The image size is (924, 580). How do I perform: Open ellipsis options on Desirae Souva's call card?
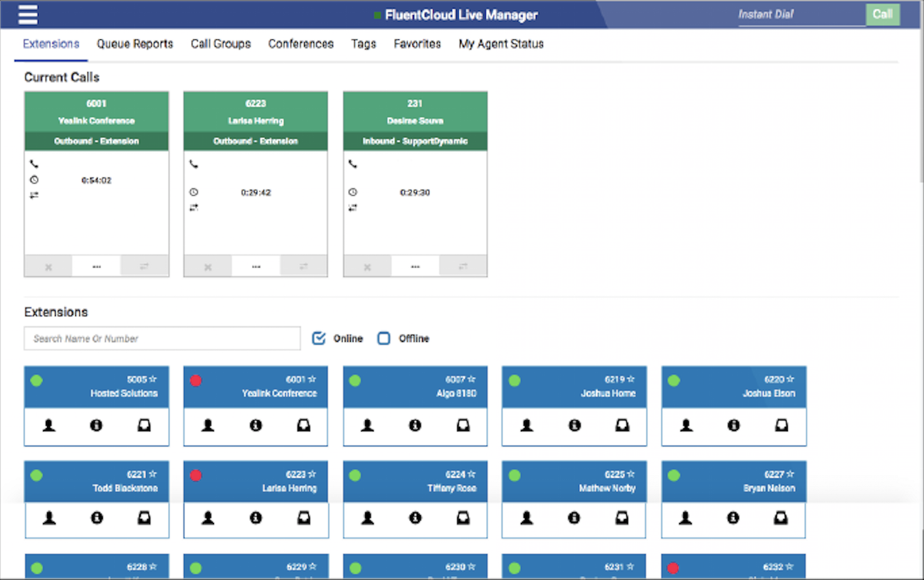point(416,266)
